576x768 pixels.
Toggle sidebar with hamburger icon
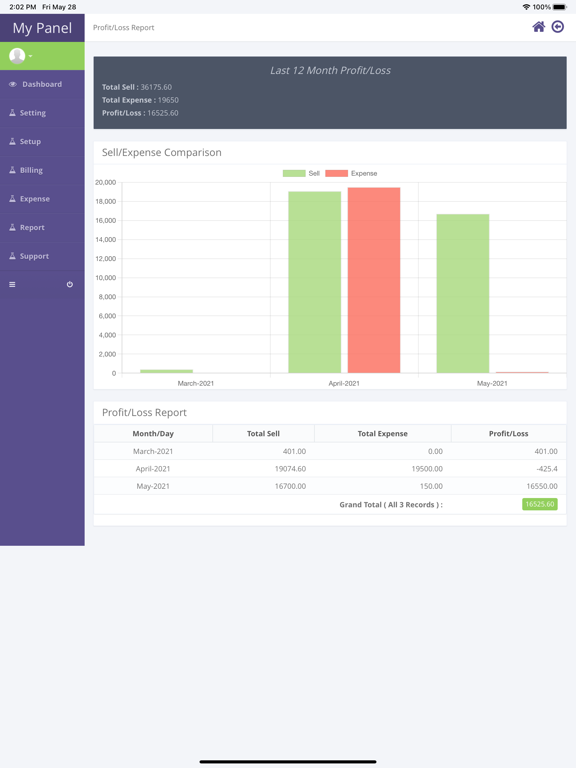point(12,285)
